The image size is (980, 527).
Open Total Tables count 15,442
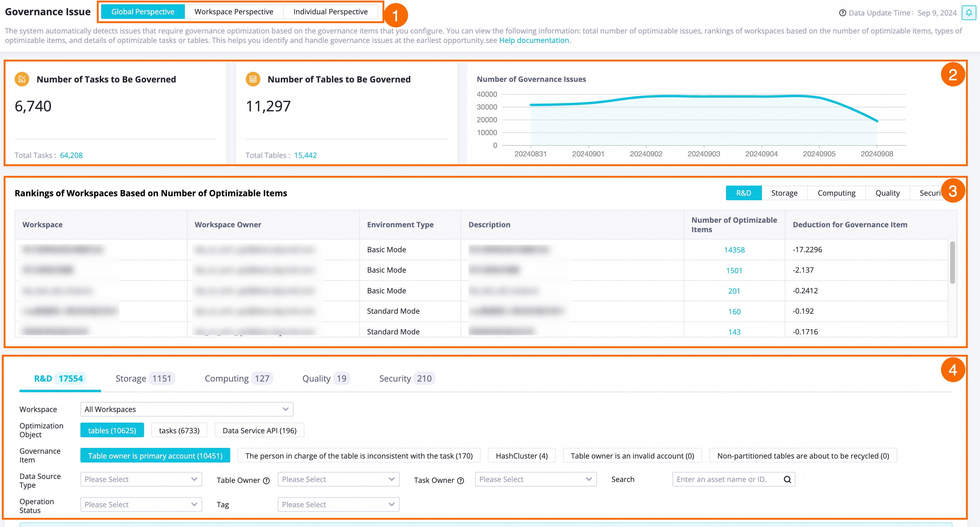[x=305, y=155]
